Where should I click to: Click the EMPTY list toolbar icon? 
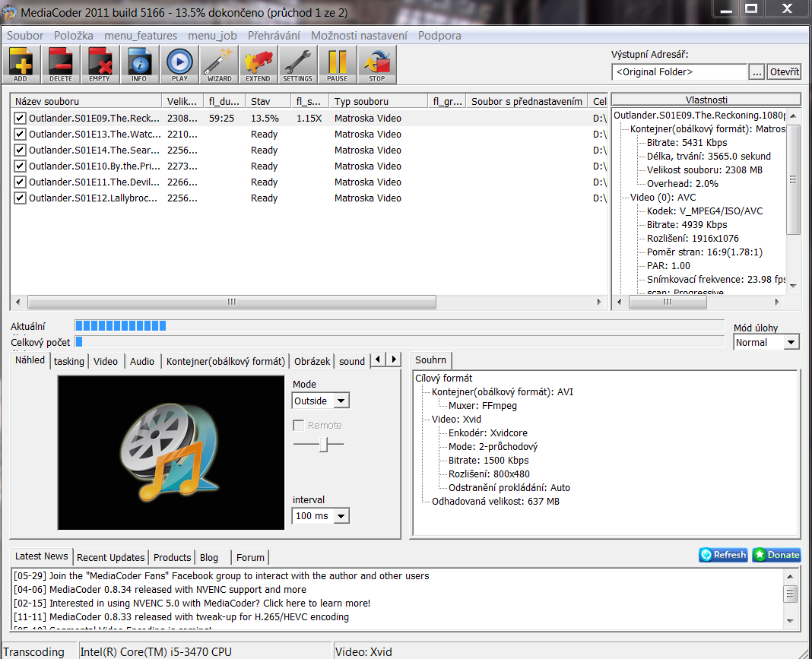pos(100,64)
